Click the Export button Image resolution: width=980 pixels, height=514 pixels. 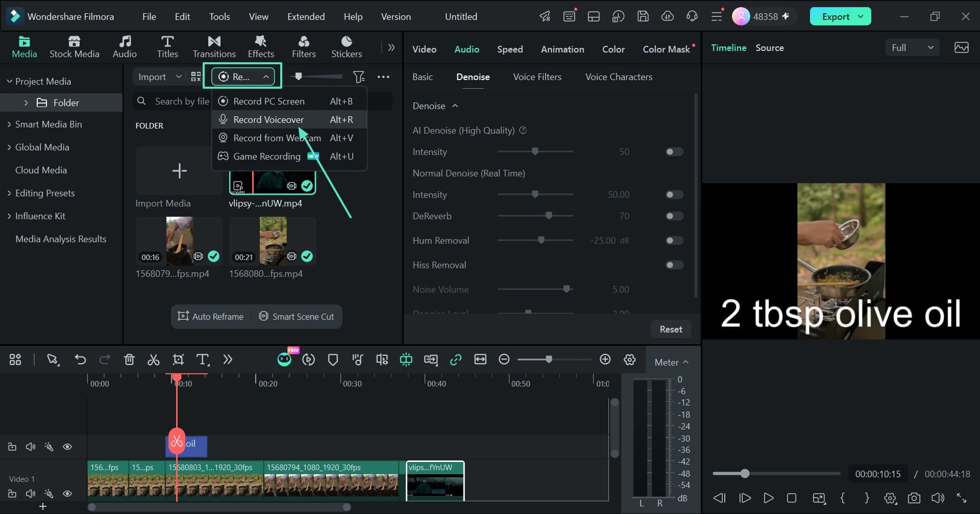(x=840, y=17)
